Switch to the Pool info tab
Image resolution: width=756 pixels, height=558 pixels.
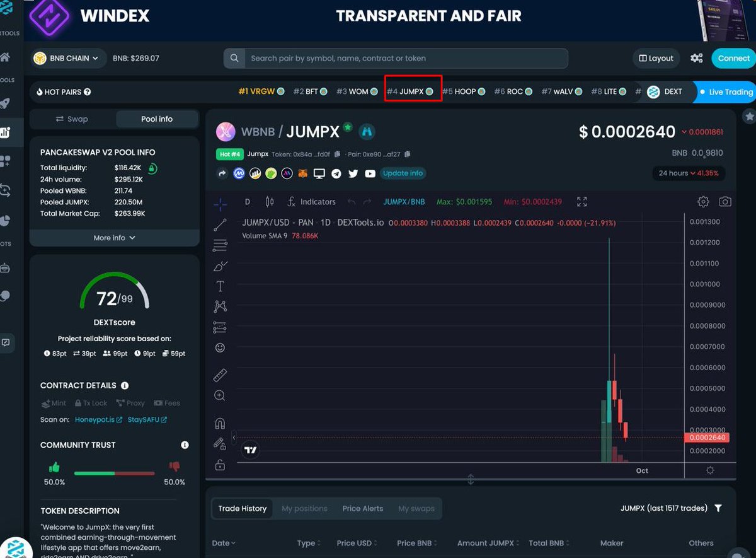coord(157,119)
